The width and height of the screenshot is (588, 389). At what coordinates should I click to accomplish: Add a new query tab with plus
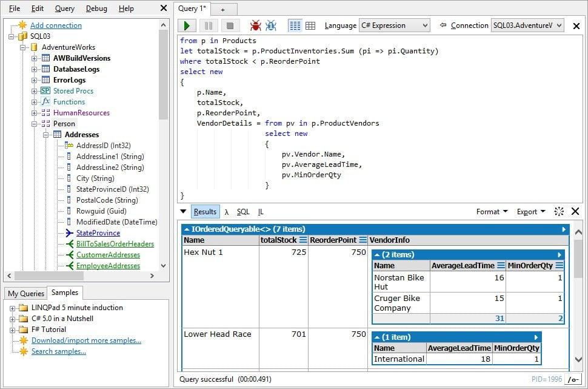point(222,9)
